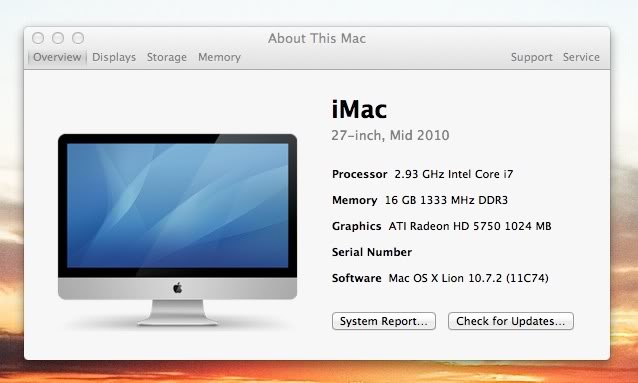The width and height of the screenshot is (638, 383).
Task: Open the Storage tab
Action: click(167, 57)
